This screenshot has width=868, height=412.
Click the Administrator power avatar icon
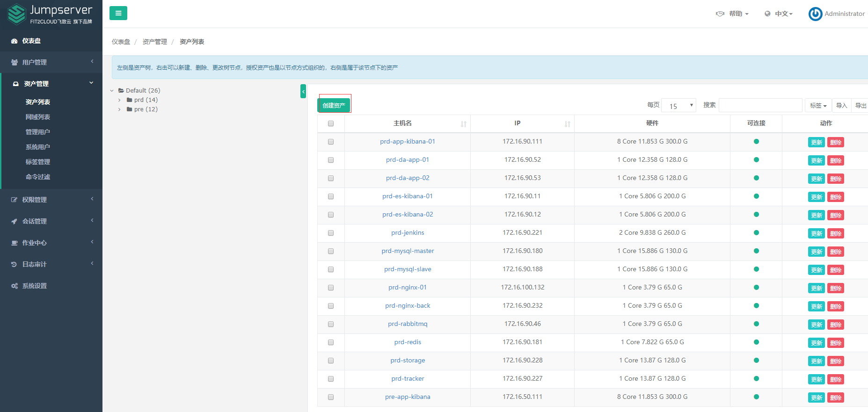pos(815,14)
